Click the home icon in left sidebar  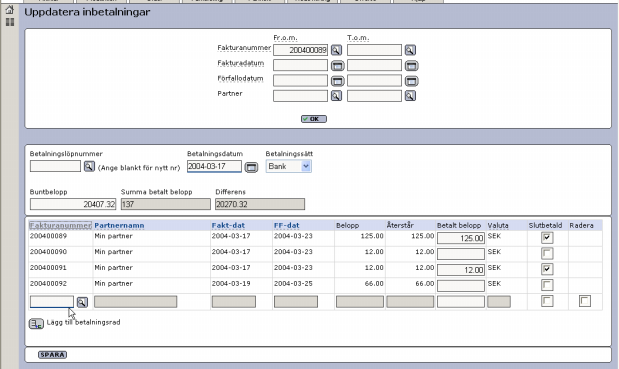[9, 10]
